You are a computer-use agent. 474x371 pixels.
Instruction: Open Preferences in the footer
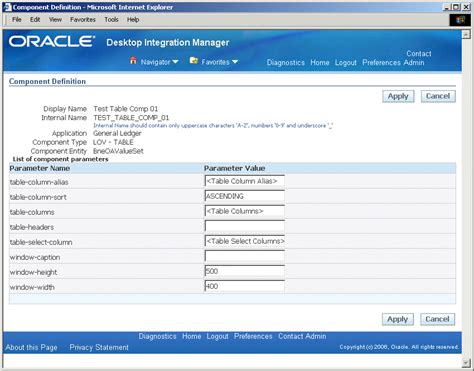click(253, 336)
